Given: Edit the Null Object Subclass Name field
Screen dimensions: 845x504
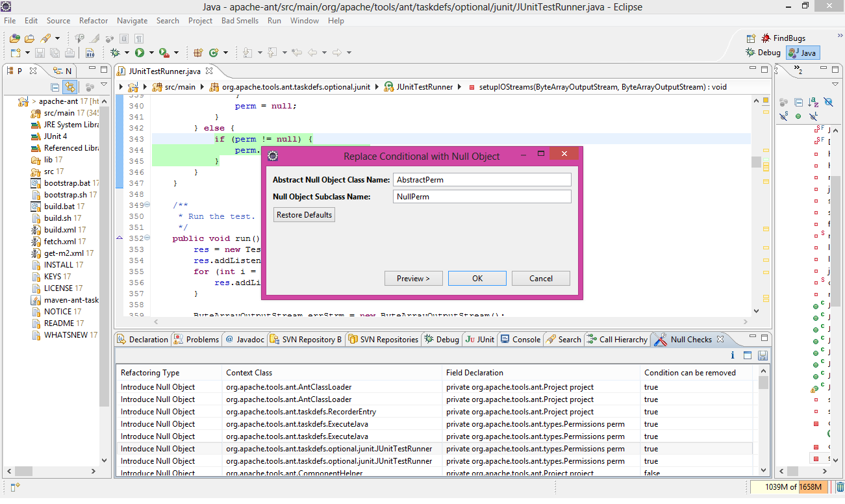Looking at the screenshot, I should coord(482,196).
